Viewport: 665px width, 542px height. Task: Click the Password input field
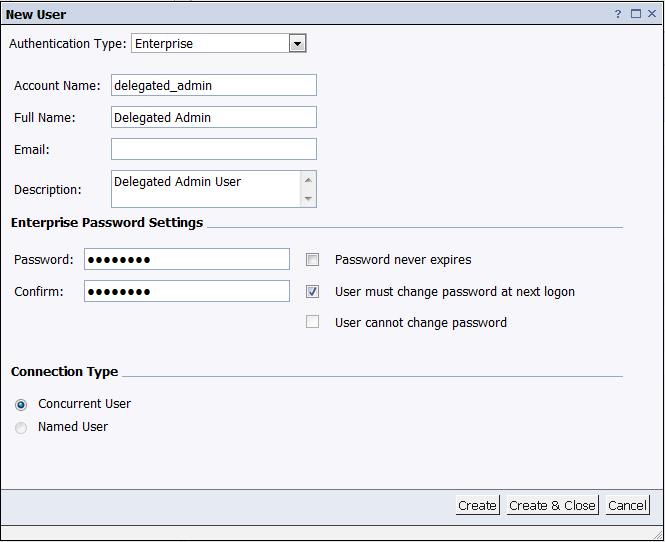point(186,260)
